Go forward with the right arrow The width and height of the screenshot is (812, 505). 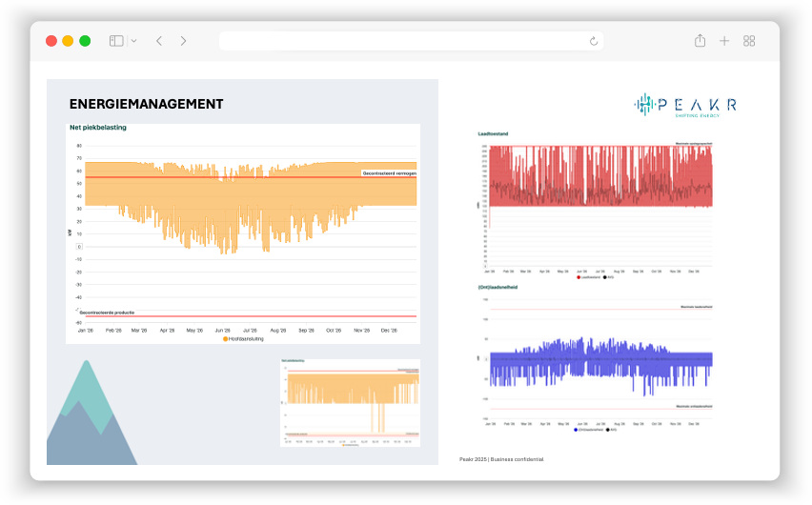pos(183,41)
